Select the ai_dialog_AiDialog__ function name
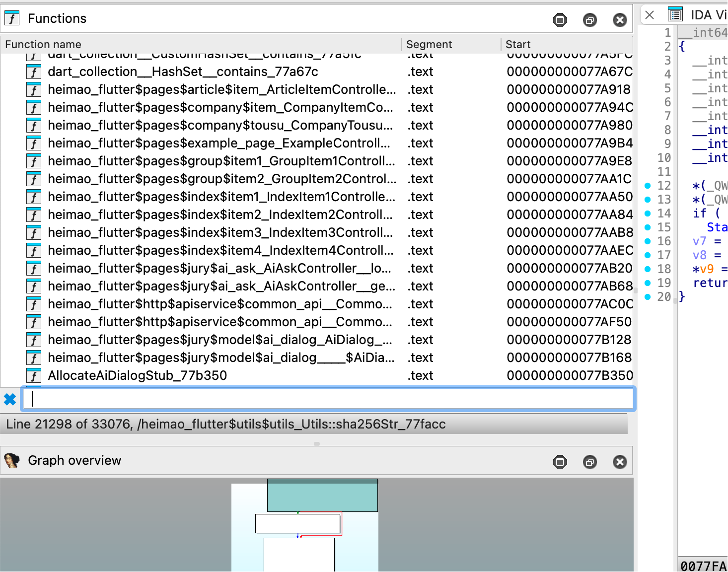The height and width of the screenshot is (572, 728). click(x=220, y=340)
